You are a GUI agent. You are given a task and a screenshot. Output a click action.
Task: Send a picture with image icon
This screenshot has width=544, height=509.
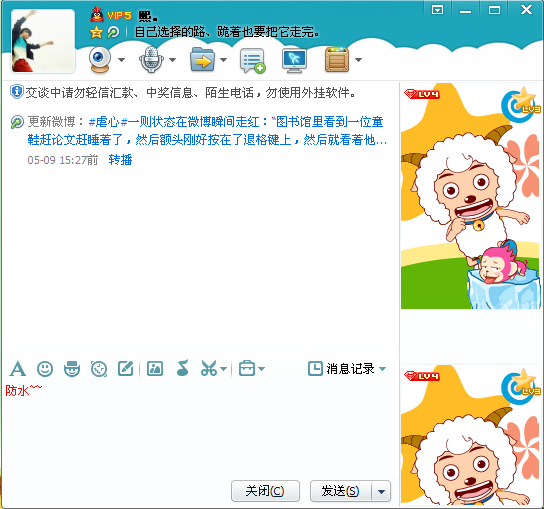[x=155, y=368]
